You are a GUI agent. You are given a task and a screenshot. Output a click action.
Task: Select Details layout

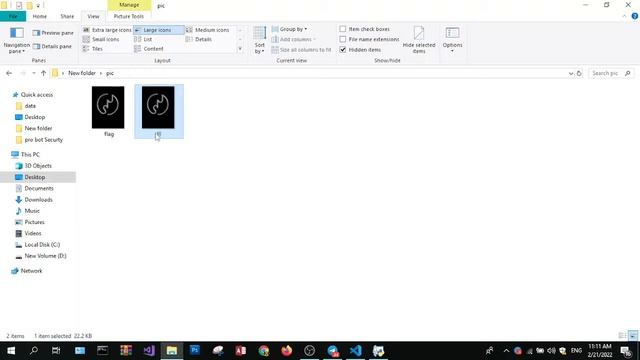[199, 39]
